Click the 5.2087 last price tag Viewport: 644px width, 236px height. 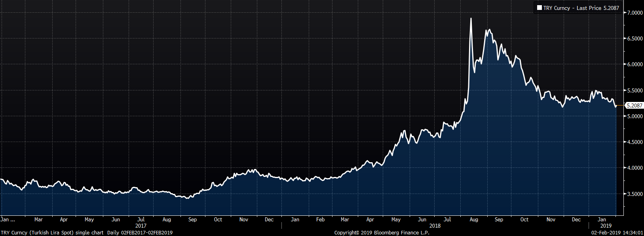point(634,106)
